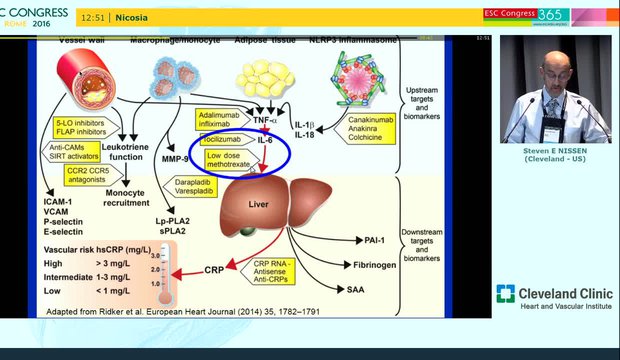Click the speaker video thumbnail

click(x=556, y=89)
